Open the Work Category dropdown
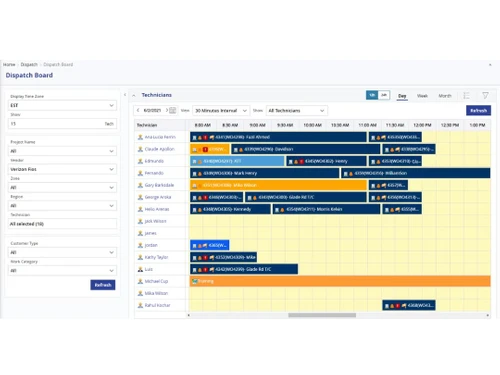 click(62, 271)
